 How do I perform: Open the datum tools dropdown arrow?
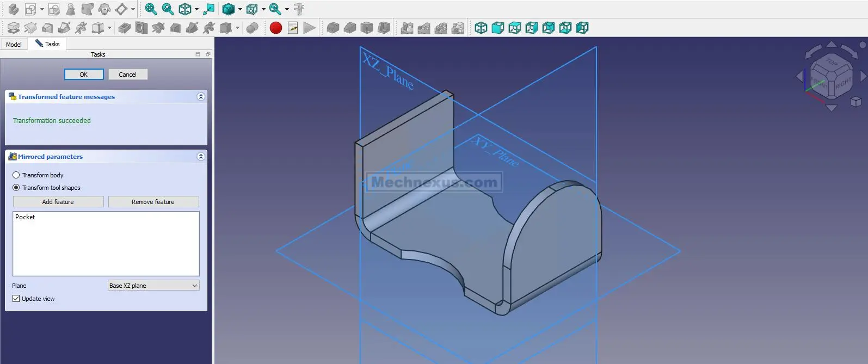pyautogui.click(x=133, y=9)
